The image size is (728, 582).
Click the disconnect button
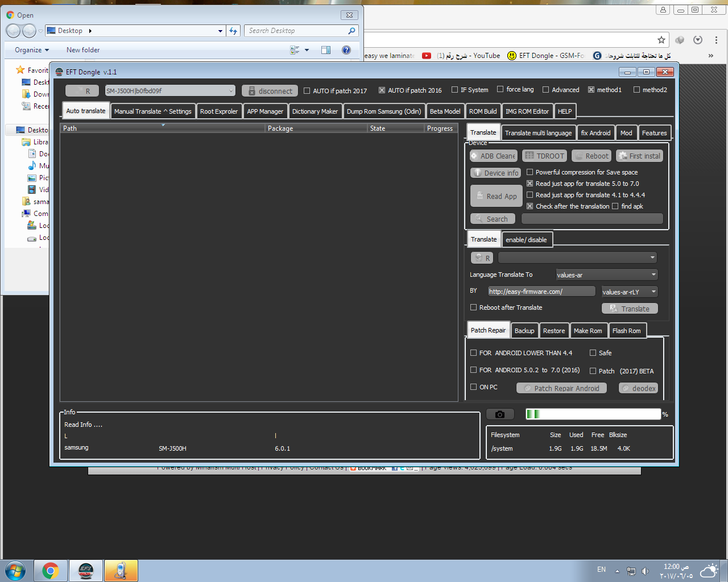click(270, 91)
